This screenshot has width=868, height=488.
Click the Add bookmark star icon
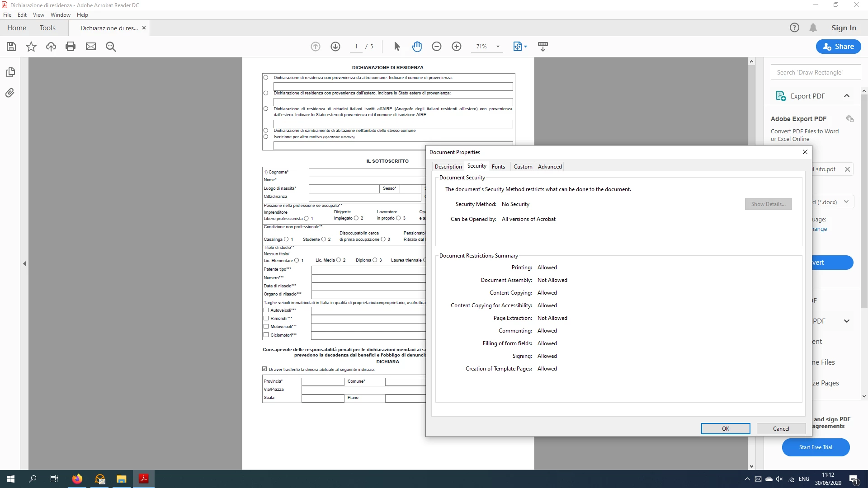pos(31,47)
